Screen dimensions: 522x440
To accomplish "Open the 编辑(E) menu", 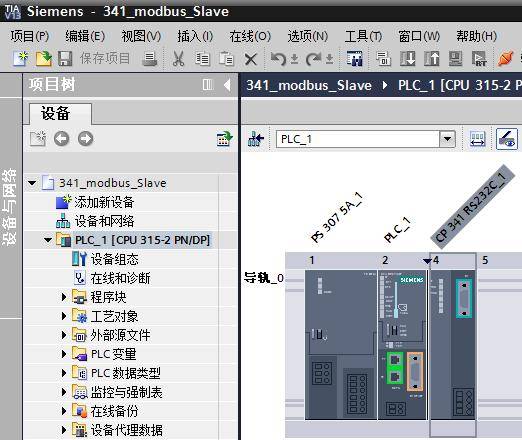I will click(x=85, y=36).
